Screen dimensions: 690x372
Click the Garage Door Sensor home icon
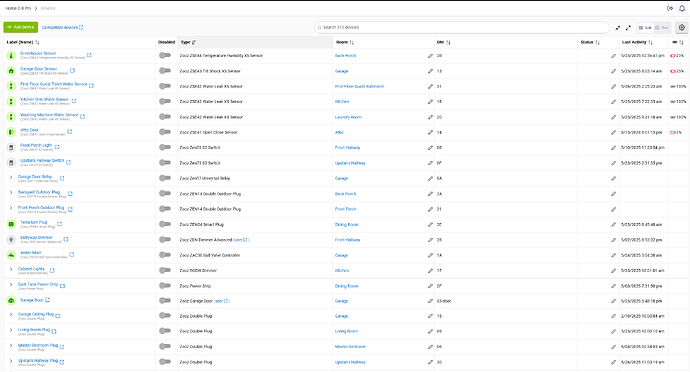click(11, 71)
